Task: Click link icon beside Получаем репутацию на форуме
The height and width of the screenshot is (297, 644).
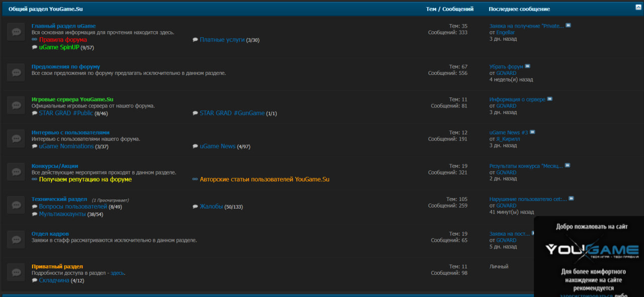Action: [x=35, y=179]
